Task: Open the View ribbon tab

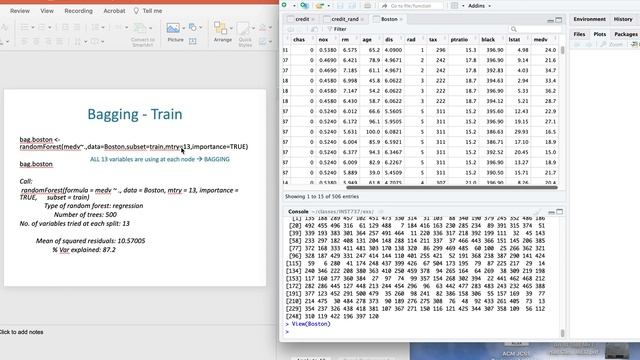Action: tap(47, 11)
